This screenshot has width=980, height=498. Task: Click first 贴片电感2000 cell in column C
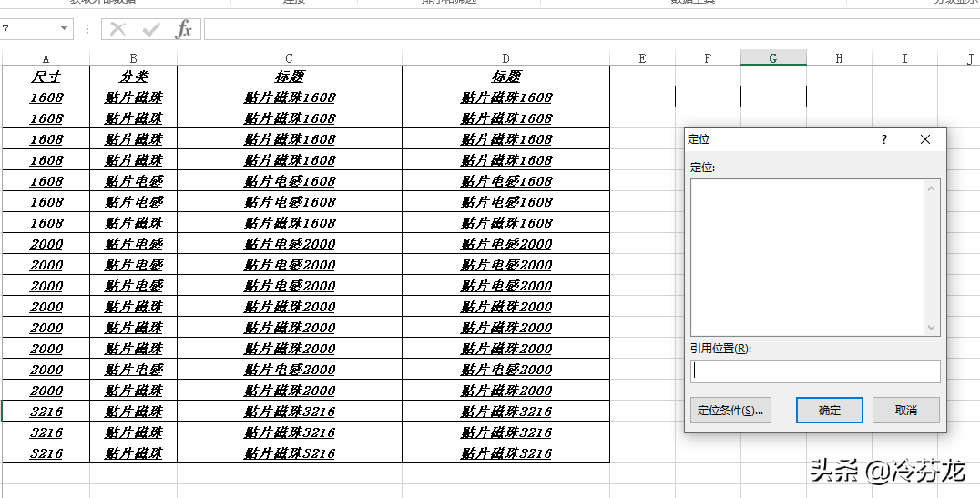coord(290,244)
